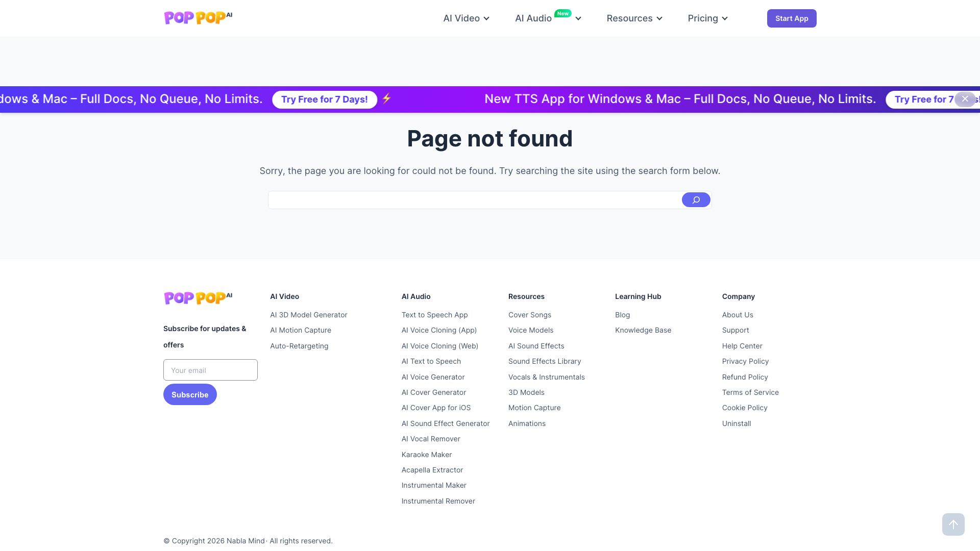Open Acapella Extractor link
Screen dimensions: 980x551
pyautogui.click(x=432, y=470)
